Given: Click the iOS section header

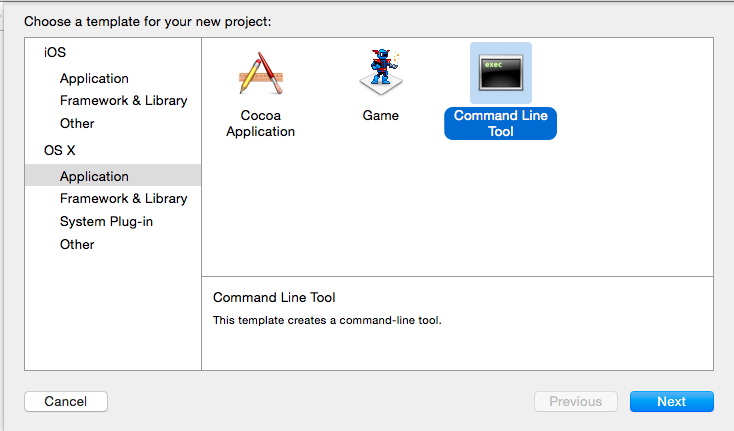Looking at the screenshot, I should [x=55, y=52].
